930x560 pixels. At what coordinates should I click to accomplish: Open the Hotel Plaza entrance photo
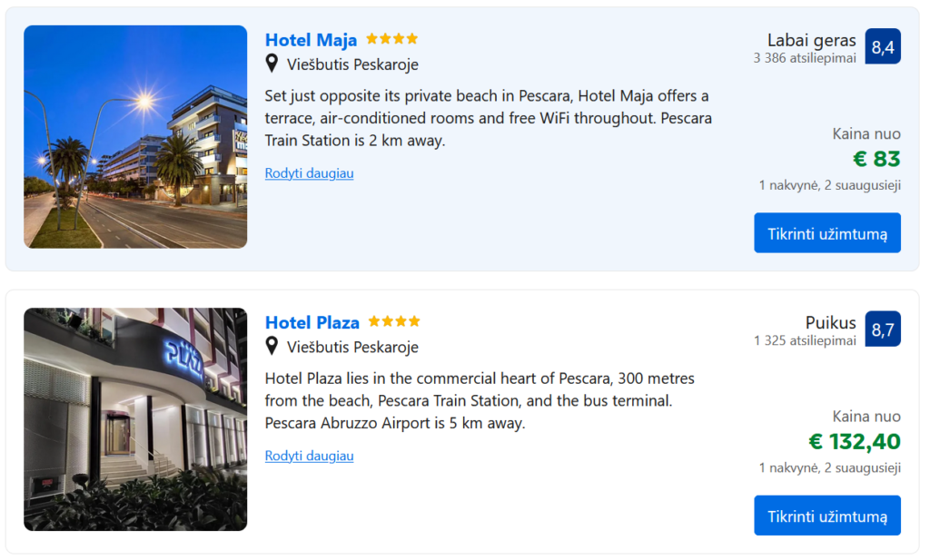[x=135, y=419]
